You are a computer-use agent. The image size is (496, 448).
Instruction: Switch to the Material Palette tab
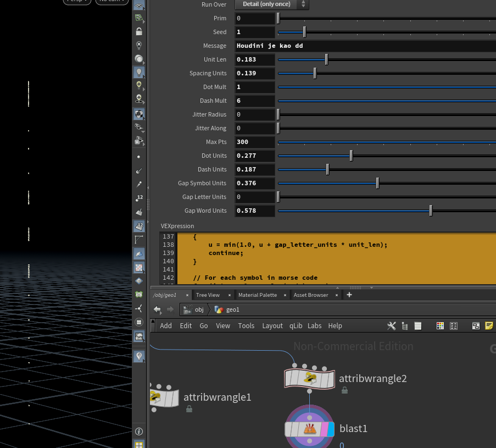pos(258,295)
